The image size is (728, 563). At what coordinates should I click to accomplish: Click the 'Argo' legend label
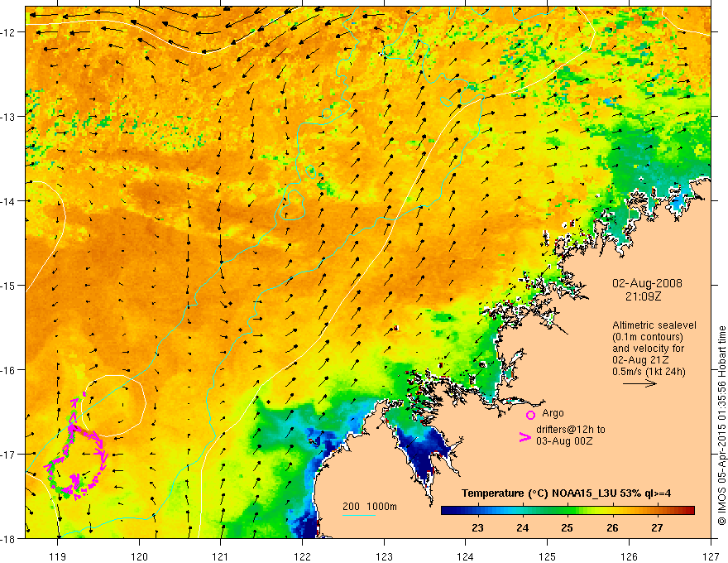553,413
